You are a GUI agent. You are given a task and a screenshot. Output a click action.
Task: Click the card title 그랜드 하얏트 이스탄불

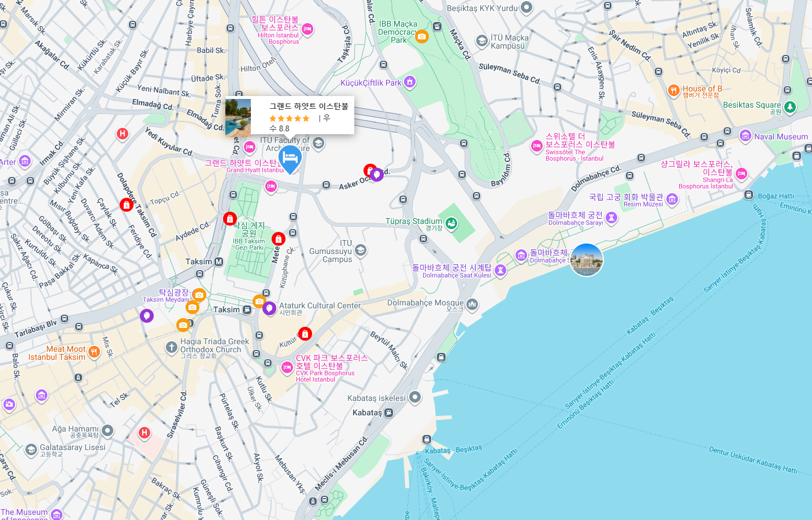click(x=309, y=106)
